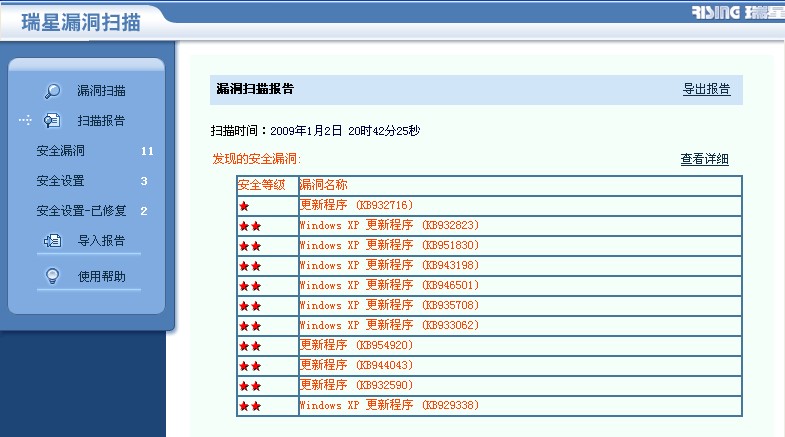785x437 pixels.
Task: Click the two-star rating for KB946501
Action: point(250,286)
